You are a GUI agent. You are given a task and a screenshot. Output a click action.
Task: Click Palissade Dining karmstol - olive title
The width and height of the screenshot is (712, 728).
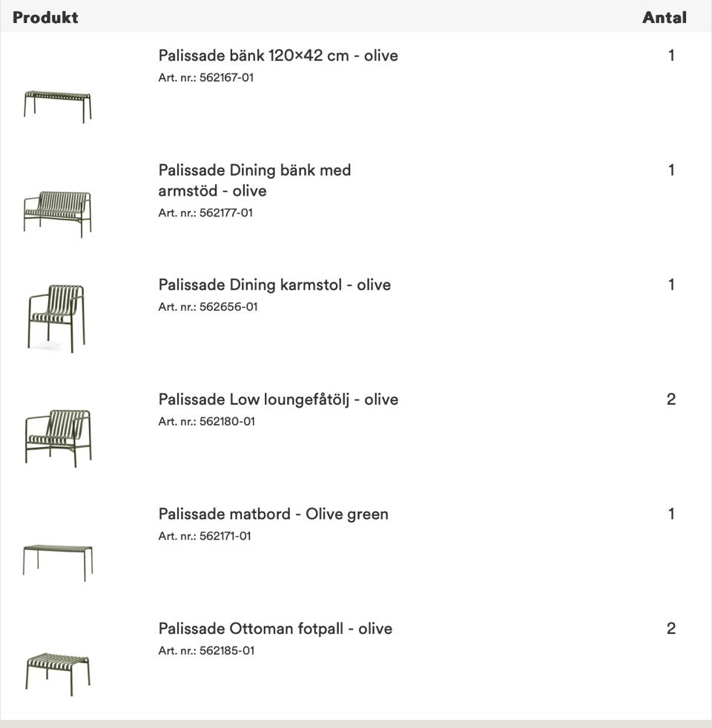coord(274,285)
